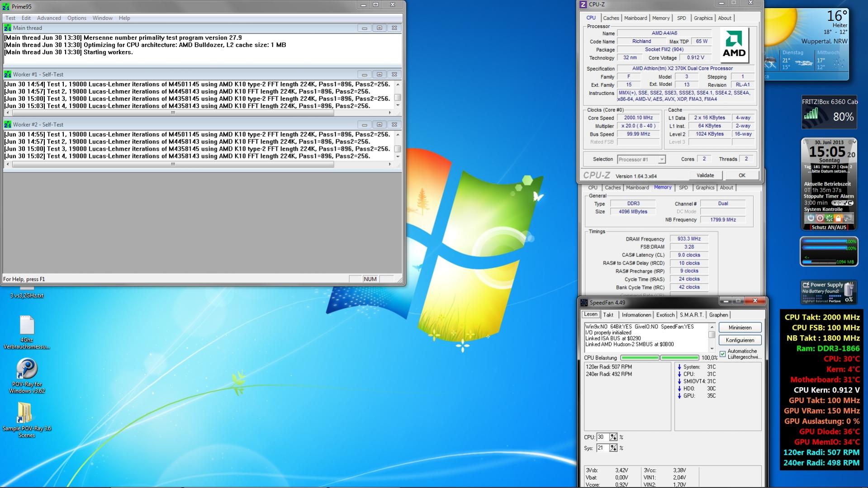Switch to Graphen tab in SpeedFan

click(x=719, y=315)
